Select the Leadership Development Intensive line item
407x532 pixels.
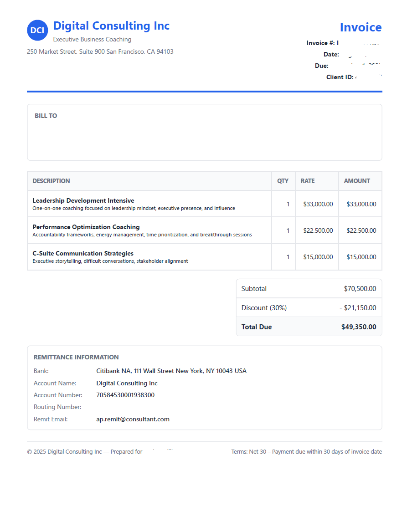tap(83, 200)
